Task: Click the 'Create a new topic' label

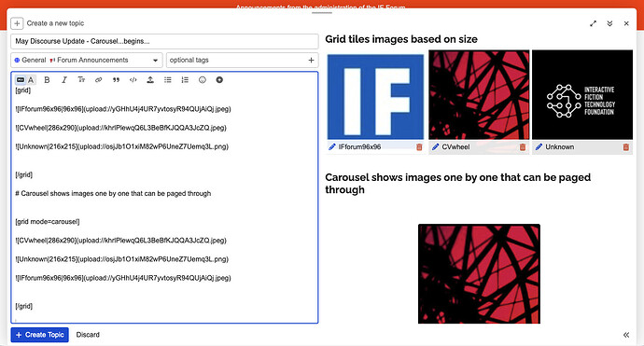Action: click(55, 23)
